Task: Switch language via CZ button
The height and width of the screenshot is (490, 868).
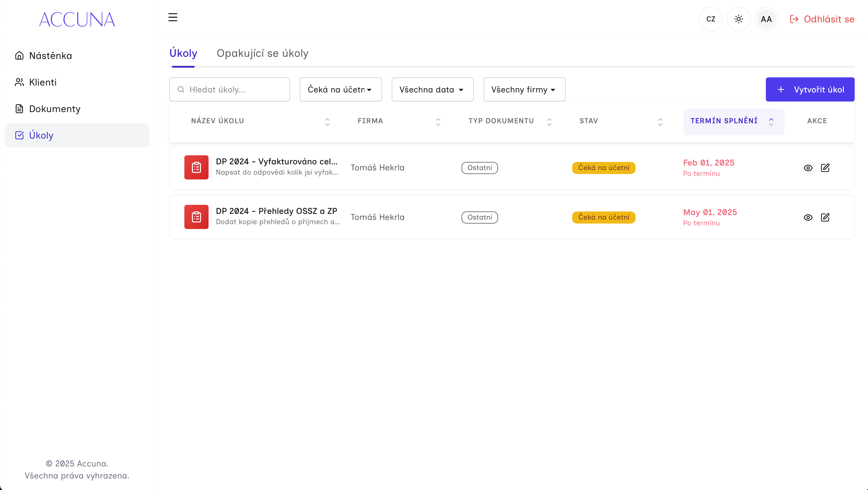Action: coord(711,19)
